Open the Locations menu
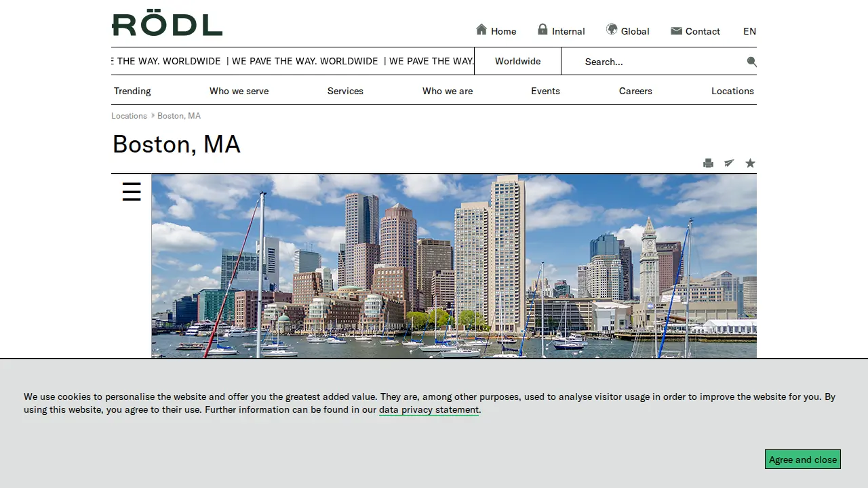 click(x=732, y=91)
